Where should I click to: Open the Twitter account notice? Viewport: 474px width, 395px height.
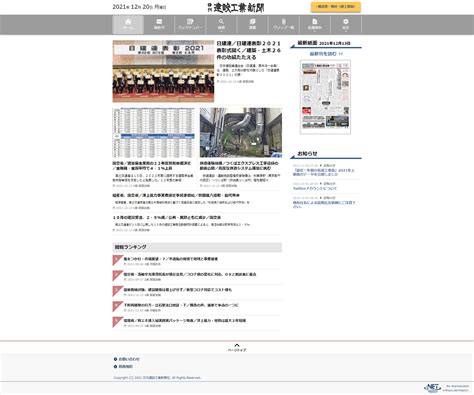coord(315,189)
